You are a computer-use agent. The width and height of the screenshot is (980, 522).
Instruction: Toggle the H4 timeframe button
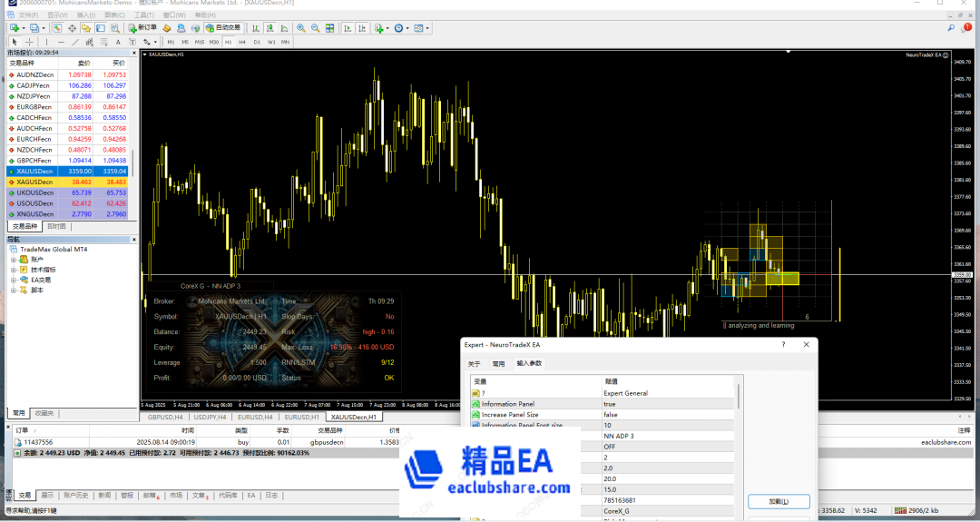242,42
